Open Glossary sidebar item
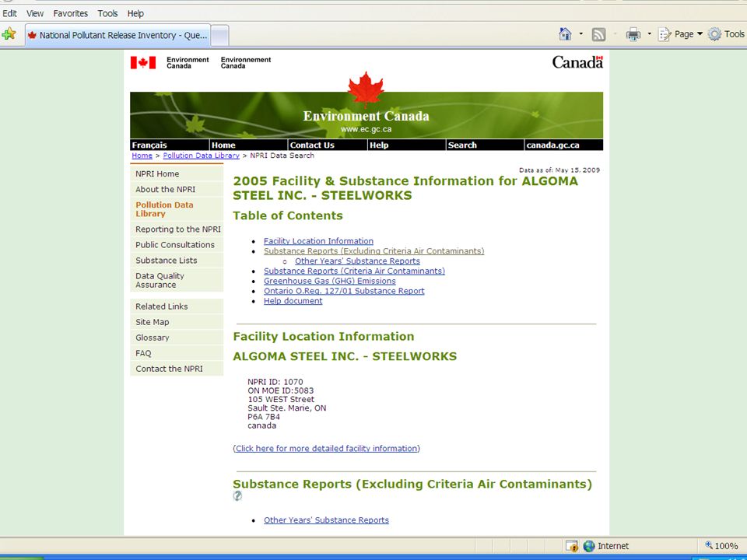747x560 pixels. pyautogui.click(x=177, y=338)
